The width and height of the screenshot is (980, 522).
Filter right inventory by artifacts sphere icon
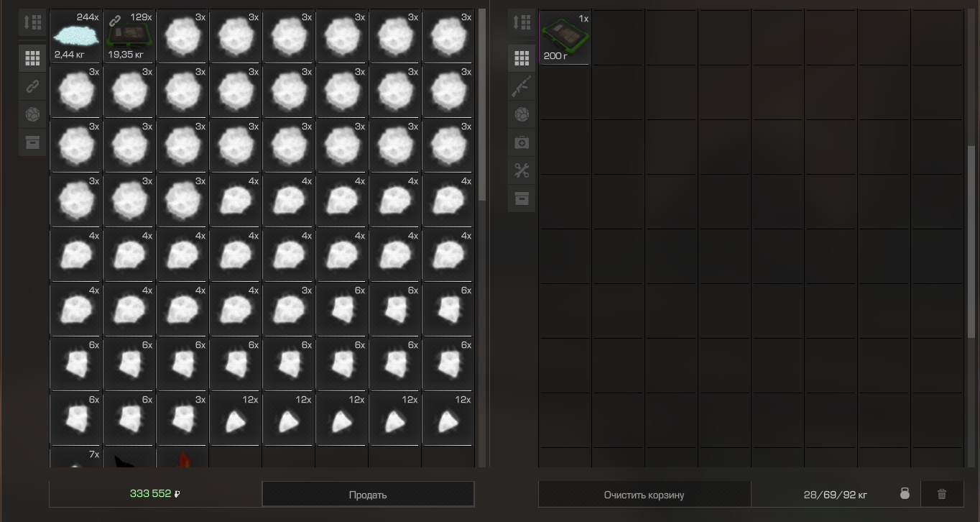pyautogui.click(x=522, y=114)
